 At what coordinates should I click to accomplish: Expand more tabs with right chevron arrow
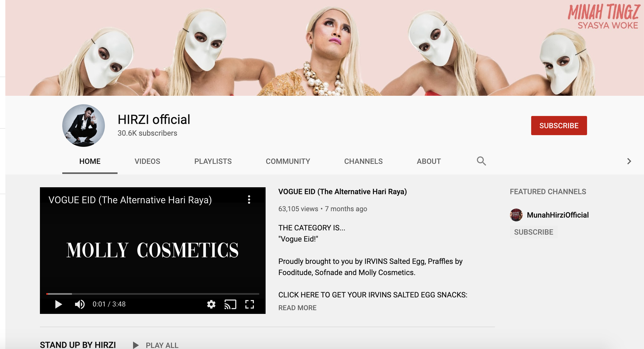629,161
